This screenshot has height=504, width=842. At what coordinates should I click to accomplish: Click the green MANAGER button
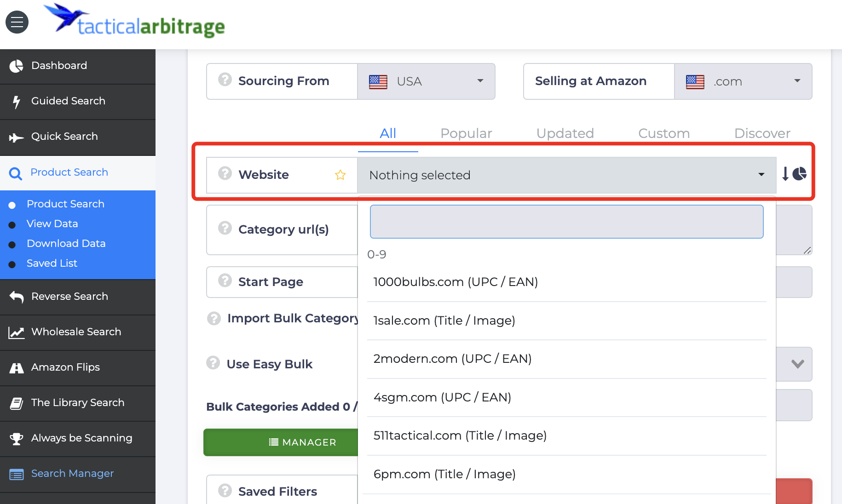281,442
